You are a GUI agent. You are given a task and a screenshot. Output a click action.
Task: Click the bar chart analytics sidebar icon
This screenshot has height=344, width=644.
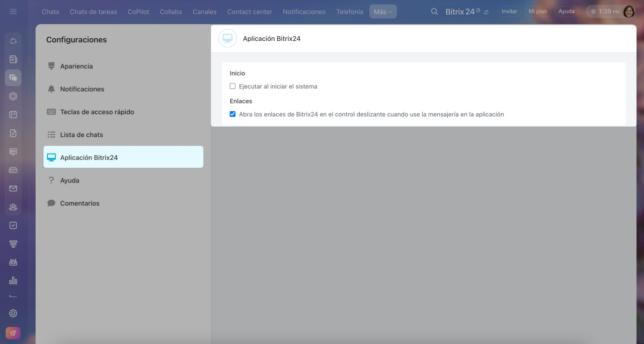pyautogui.click(x=13, y=281)
